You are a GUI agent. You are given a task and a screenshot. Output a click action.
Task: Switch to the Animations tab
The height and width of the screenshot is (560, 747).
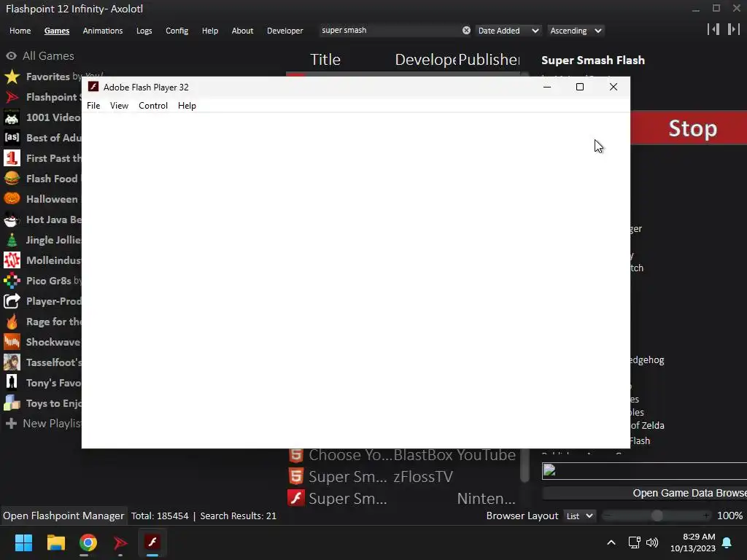coord(102,31)
